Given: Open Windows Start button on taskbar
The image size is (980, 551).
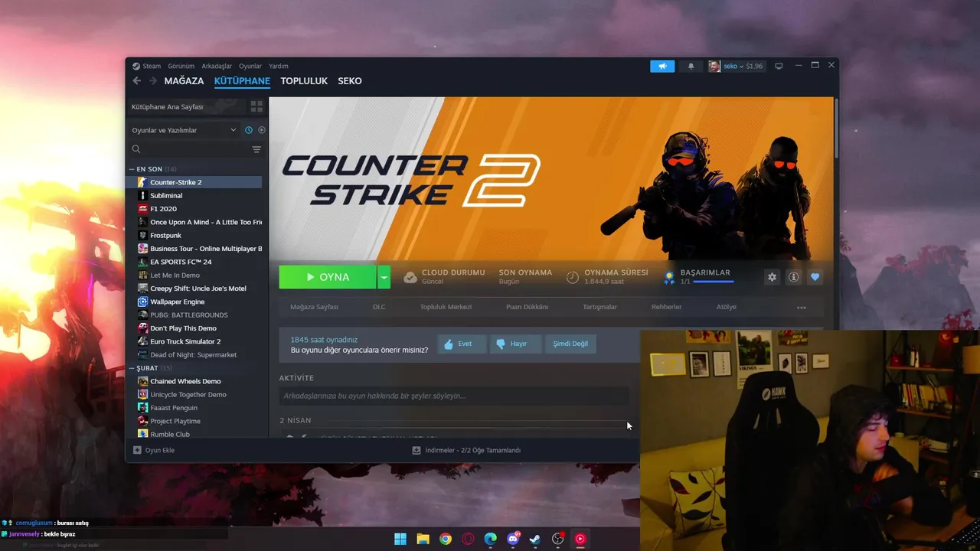Looking at the screenshot, I should click(x=400, y=539).
